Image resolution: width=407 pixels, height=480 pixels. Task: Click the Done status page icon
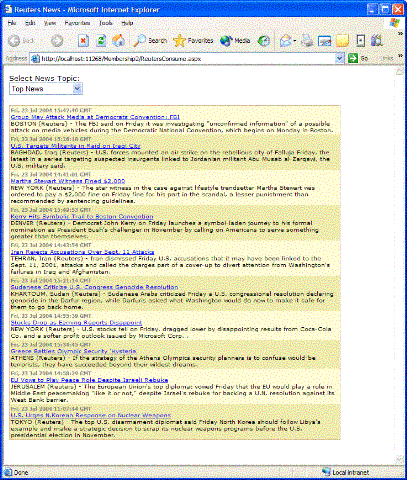tap(8, 472)
